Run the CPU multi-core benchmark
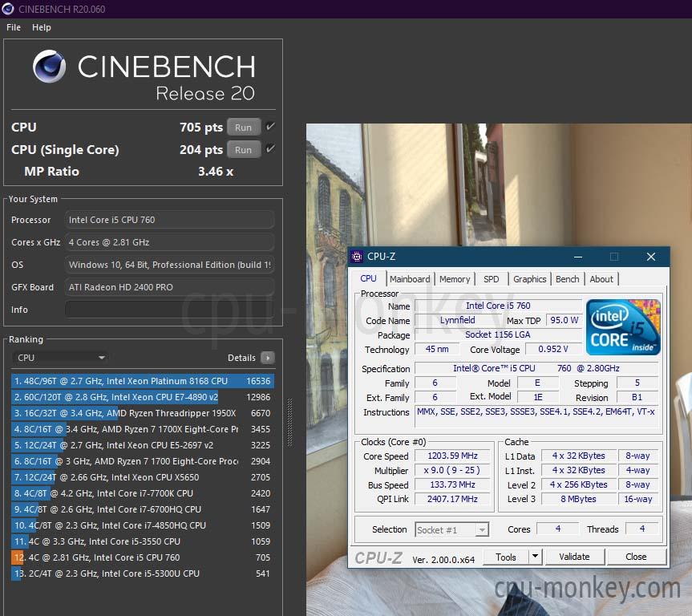692x616 pixels. tap(244, 128)
